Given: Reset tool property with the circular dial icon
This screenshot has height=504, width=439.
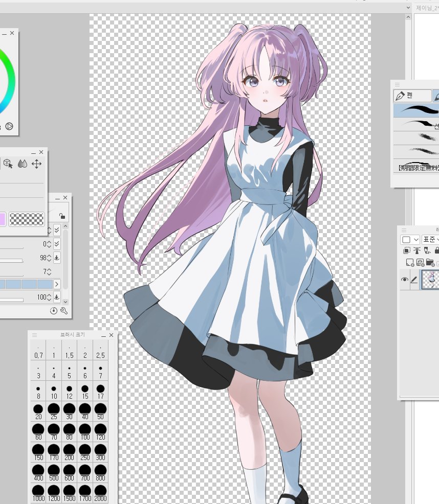Looking at the screenshot, I should [x=53, y=311].
